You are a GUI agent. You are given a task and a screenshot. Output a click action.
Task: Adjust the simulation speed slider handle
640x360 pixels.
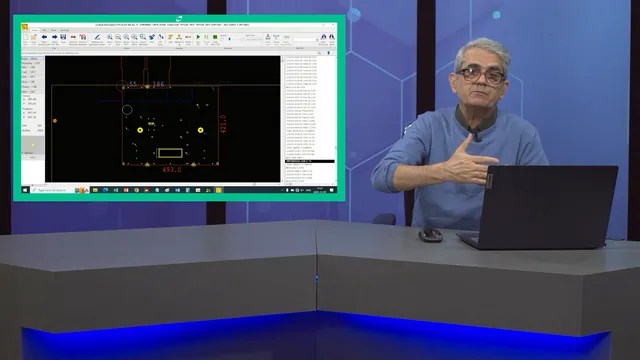tap(229, 39)
